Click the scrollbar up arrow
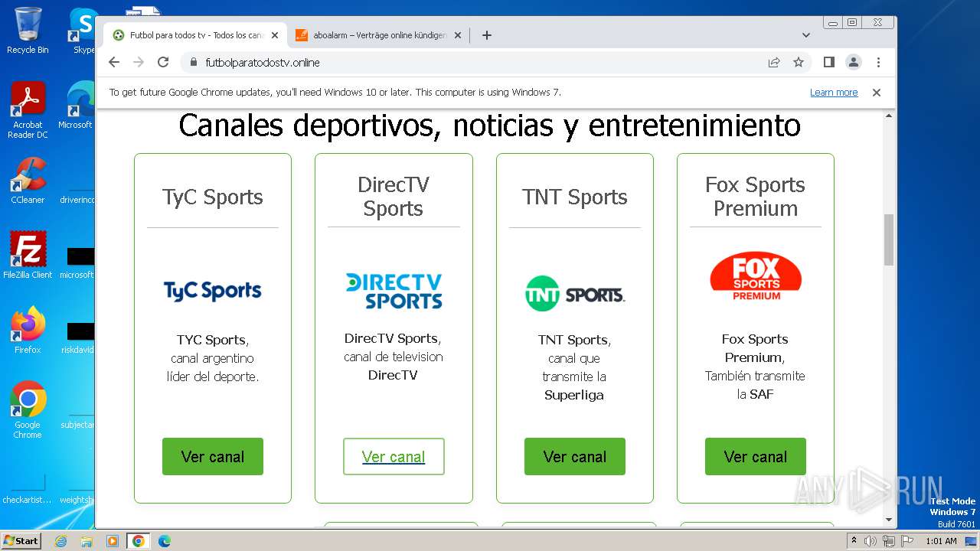 (x=889, y=116)
